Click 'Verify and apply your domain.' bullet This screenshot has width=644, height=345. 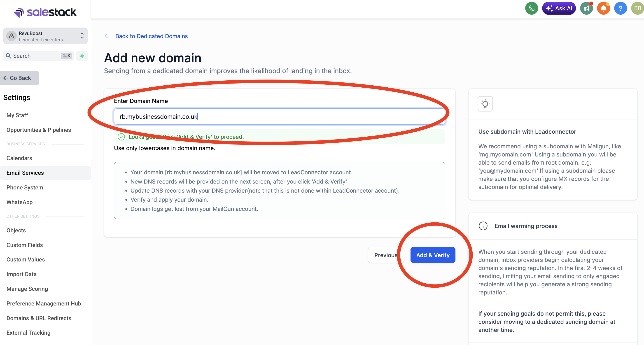click(x=169, y=200)
